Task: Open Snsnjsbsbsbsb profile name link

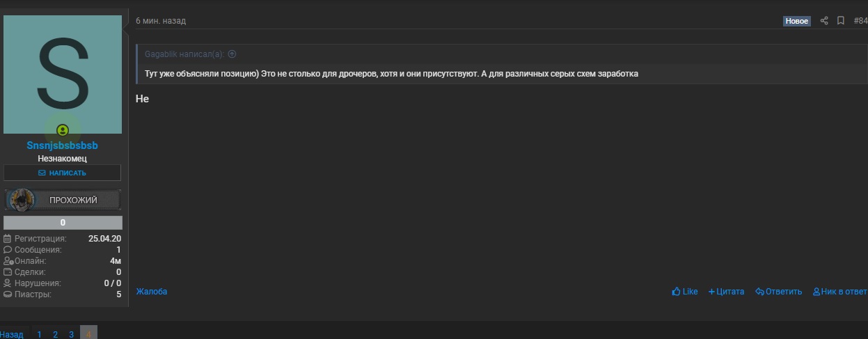Action: click(x=63, y=145)
